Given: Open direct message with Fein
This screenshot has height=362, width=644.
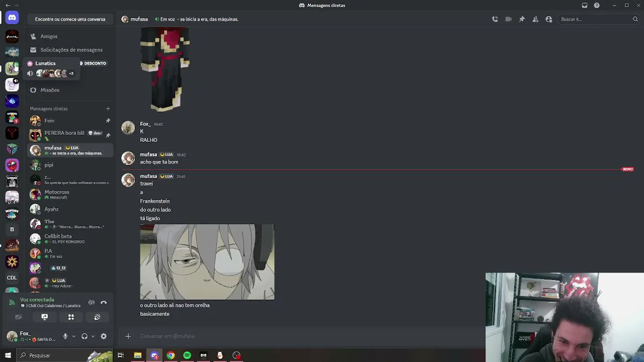Looking at the screenshot, I should pyautogui.click(x=70, y=121).
